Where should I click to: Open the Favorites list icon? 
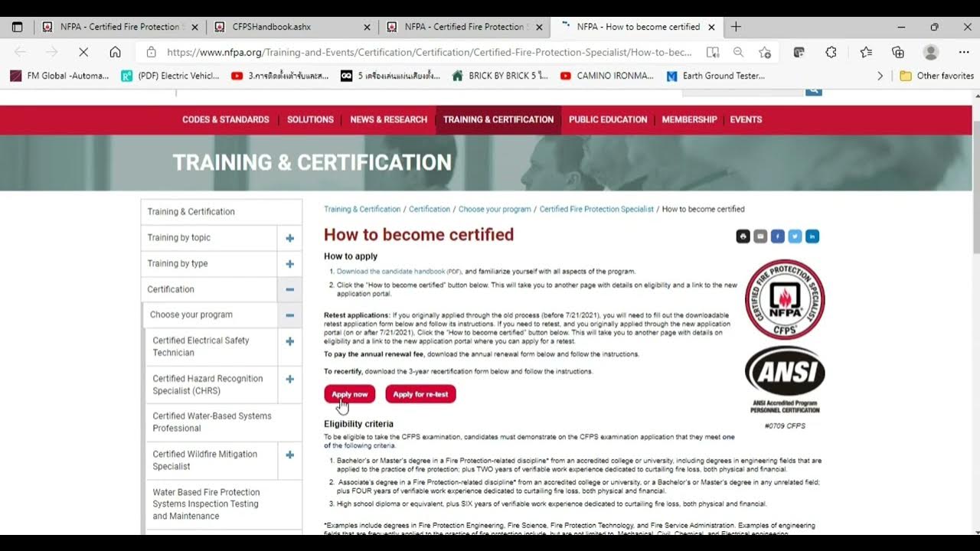(866, 52)
